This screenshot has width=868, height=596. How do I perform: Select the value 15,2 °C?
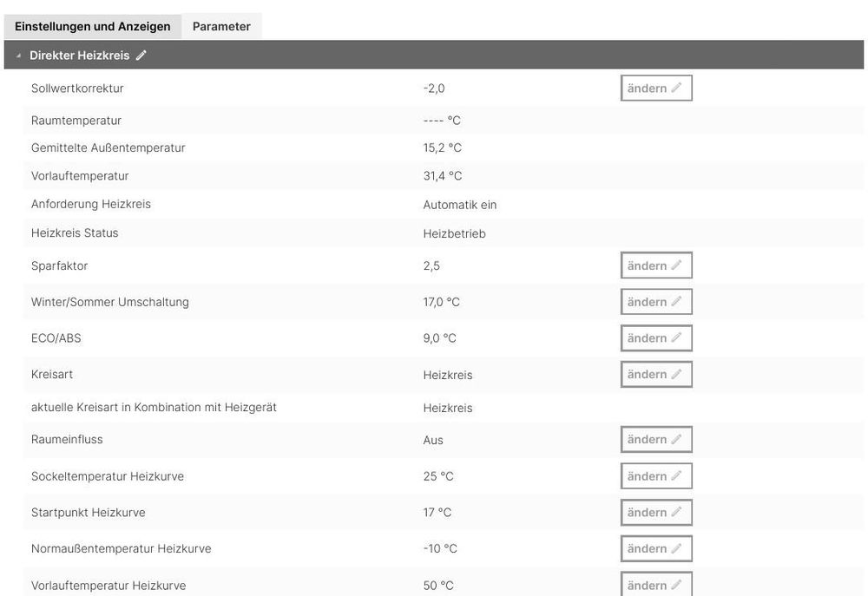443,147
